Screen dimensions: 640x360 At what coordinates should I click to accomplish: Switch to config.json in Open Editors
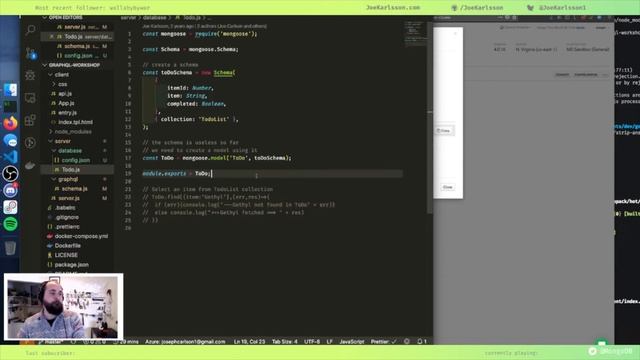(x=77, y=56)
